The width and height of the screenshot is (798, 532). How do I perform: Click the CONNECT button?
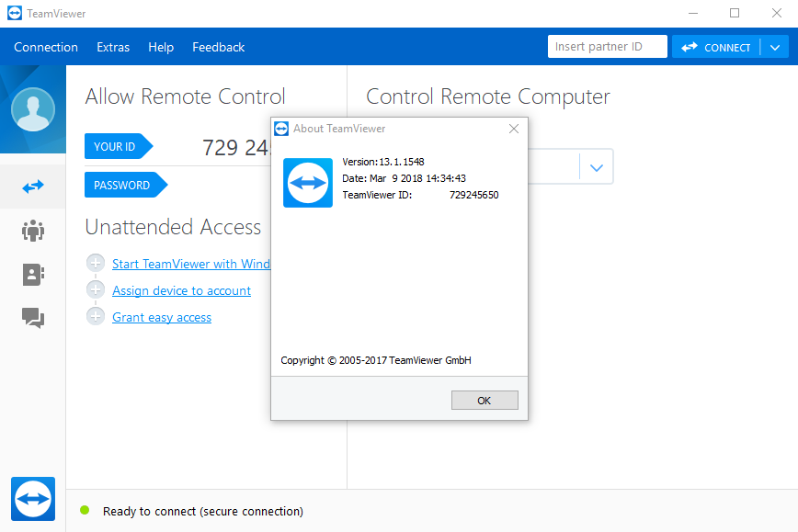(x=716, y=47)
